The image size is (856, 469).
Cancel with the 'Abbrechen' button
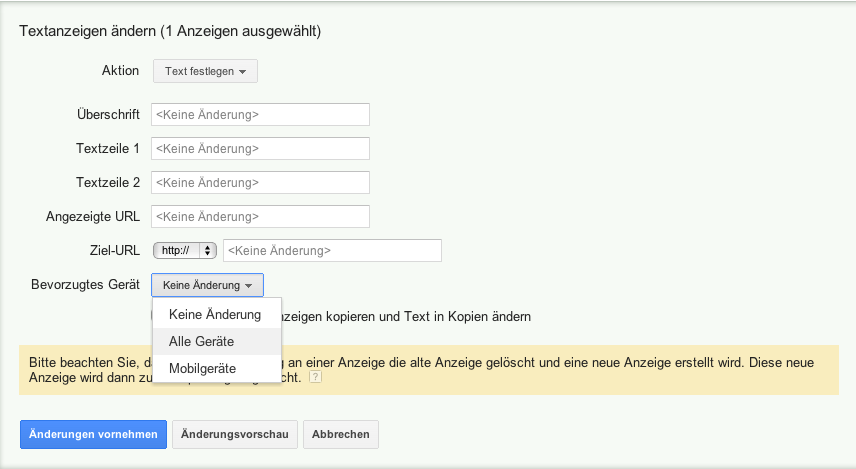(340, 434)
